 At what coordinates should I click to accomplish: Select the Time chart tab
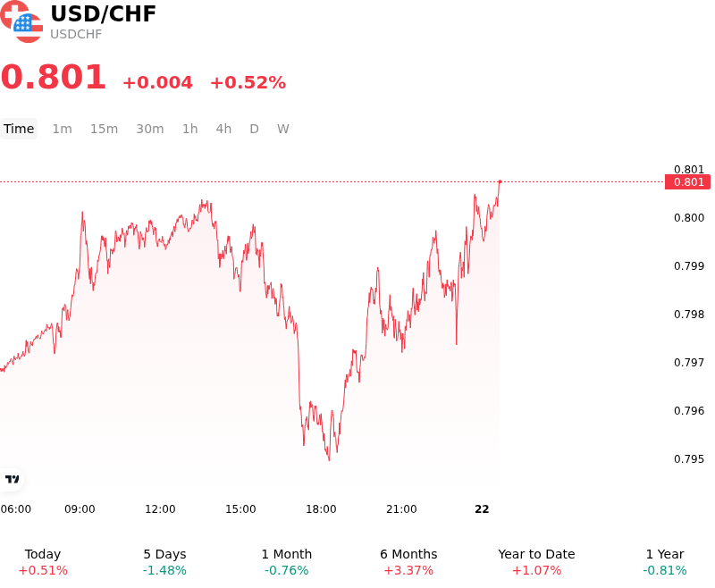click(19, 129)
